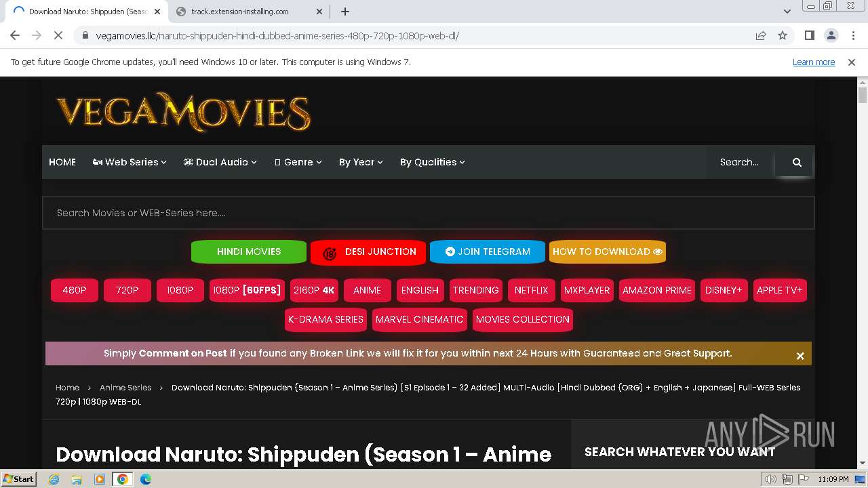Select the 2160P 4K tag
The image size is (868, 488).
[315, 290]
